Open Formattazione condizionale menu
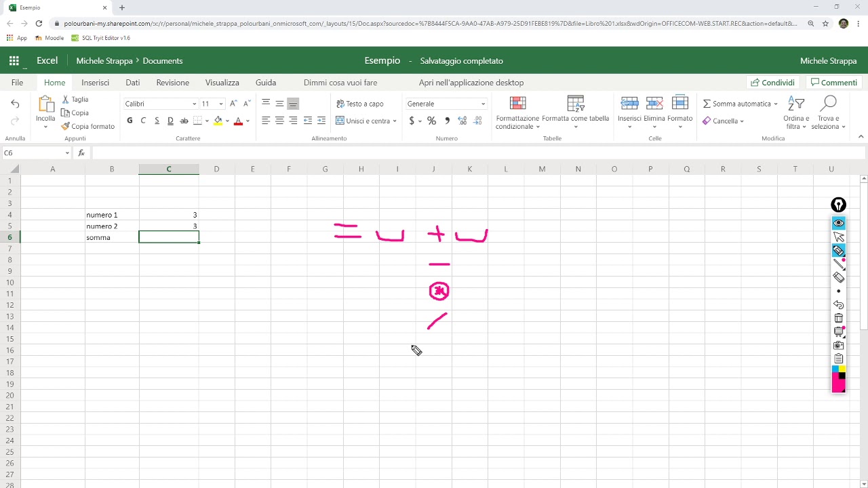 tap(517, 113)
